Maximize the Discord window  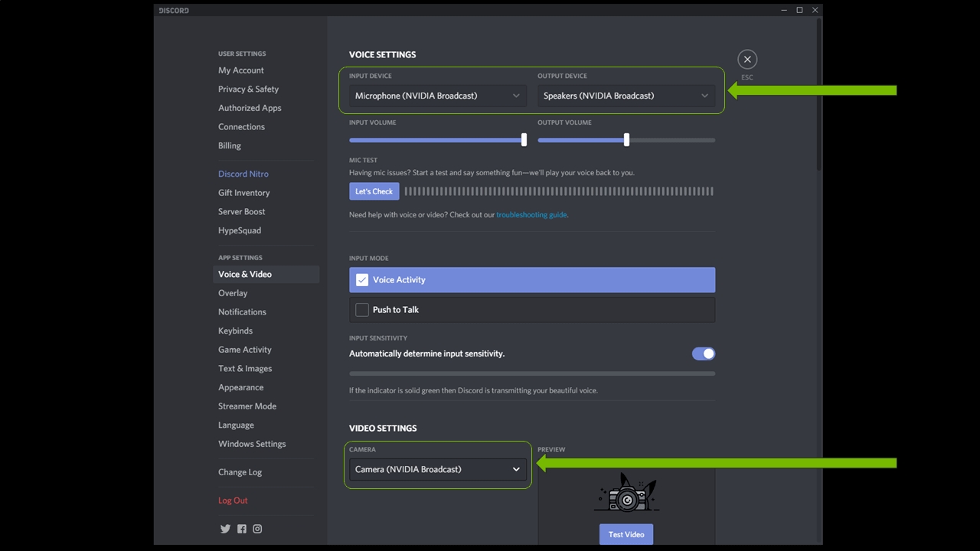coord(799,10)
